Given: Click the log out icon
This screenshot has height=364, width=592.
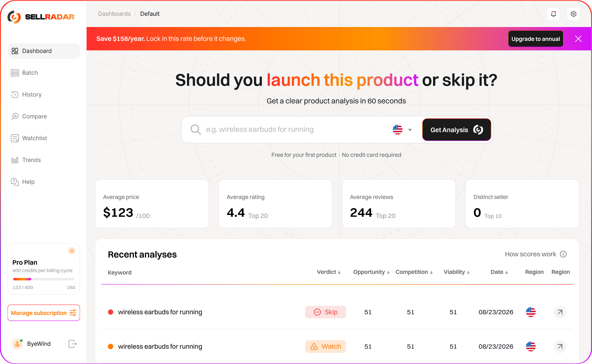Looking at the screenshot, I should pyautogui.click(x=72, y=344).
